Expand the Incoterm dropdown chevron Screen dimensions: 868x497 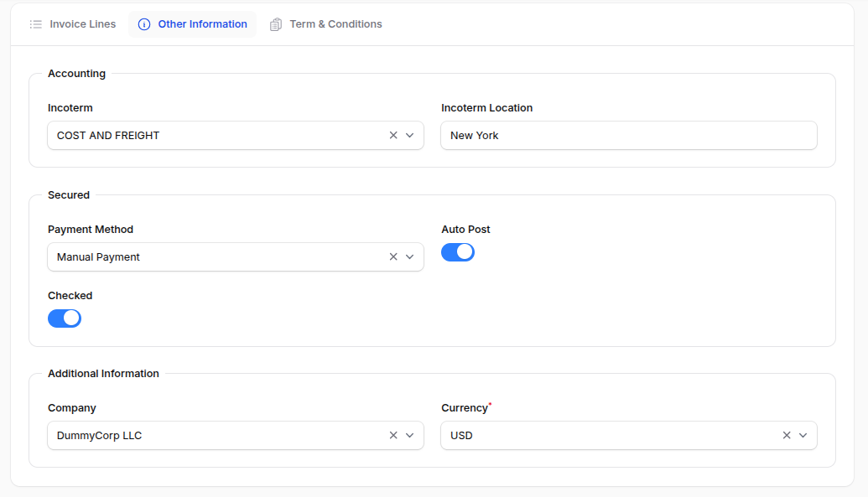pos(410,135)
